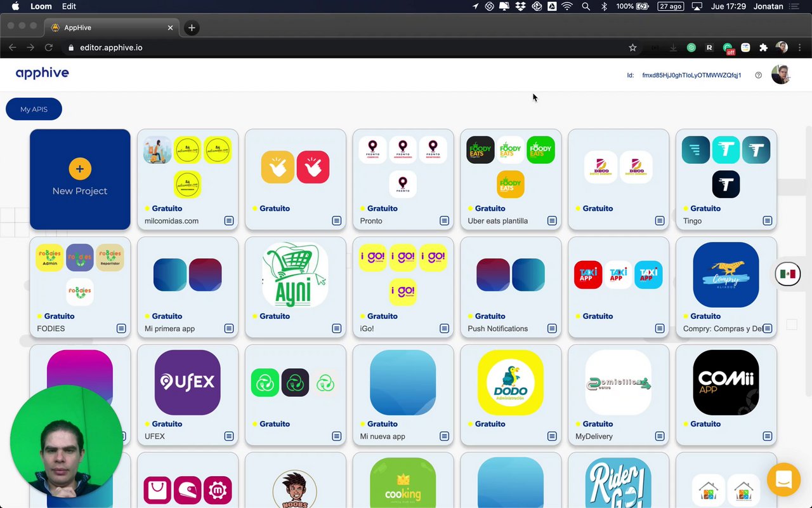This screenshot has height=508, width=812.
Task: Bookmark this page with star icon
Action: [632, 48]
